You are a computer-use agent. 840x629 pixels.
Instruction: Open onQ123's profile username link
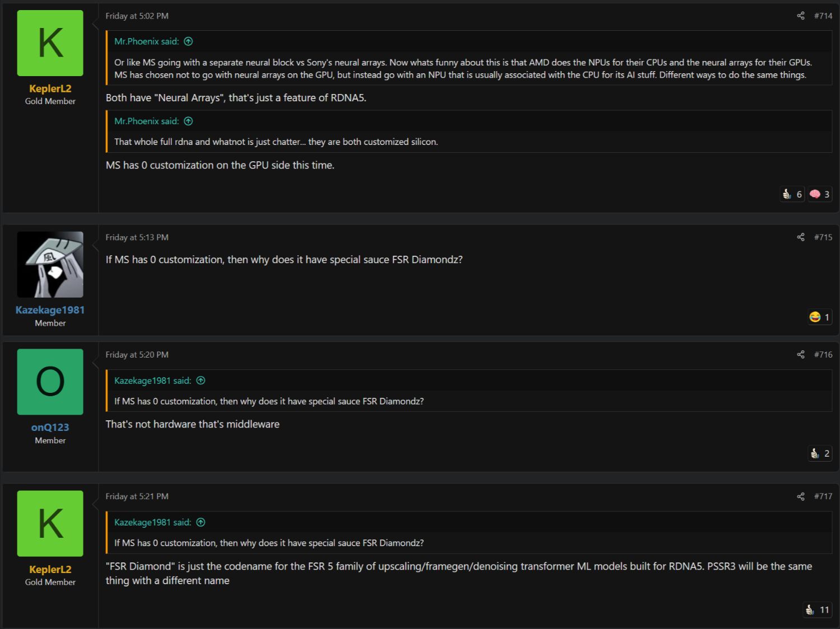pyautogui.click(x=50, y=428)
